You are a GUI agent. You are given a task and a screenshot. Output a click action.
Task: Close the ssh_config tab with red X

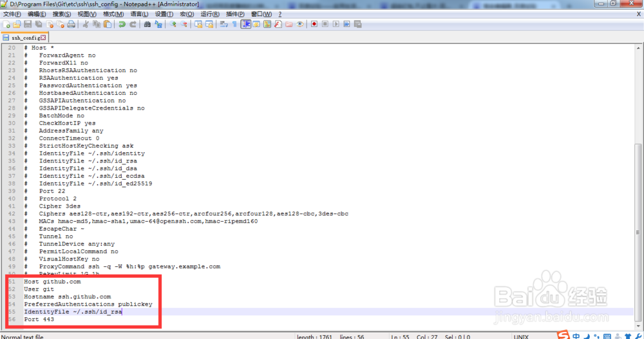pos(43,37)
